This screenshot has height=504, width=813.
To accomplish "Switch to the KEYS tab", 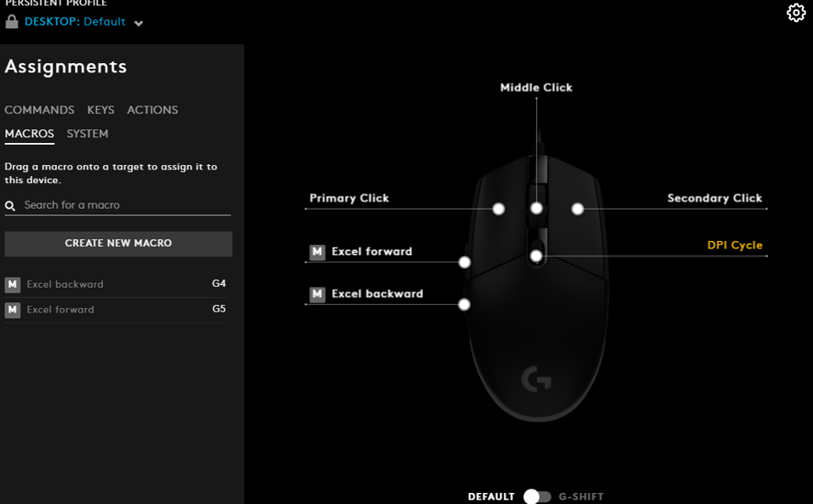I will [x=100, y=110].
